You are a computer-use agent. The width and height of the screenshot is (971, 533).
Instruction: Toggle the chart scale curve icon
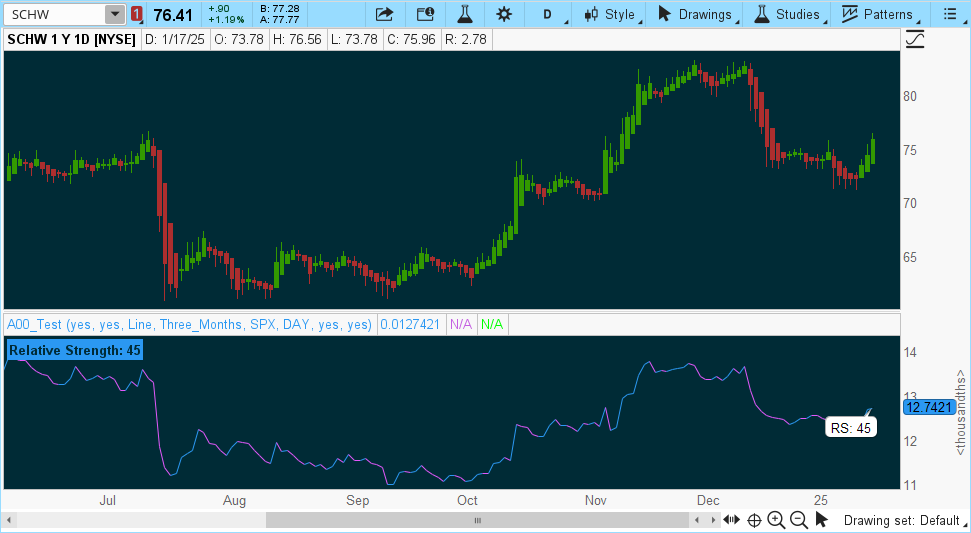915,40
